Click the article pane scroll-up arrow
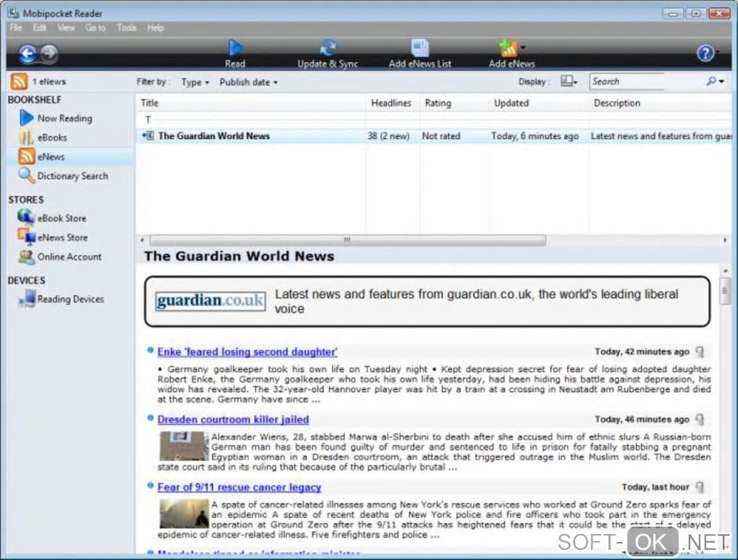 (x=725, y=271)
